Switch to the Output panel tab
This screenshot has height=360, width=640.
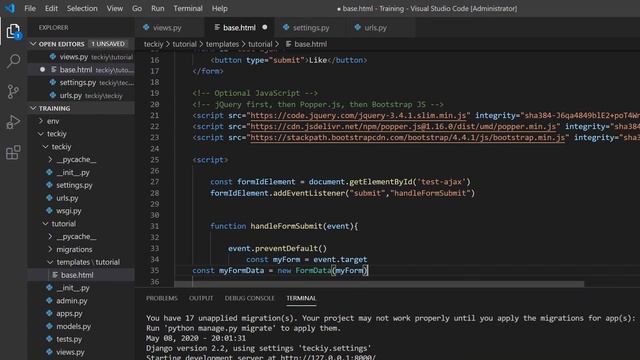tap(201, 298)
